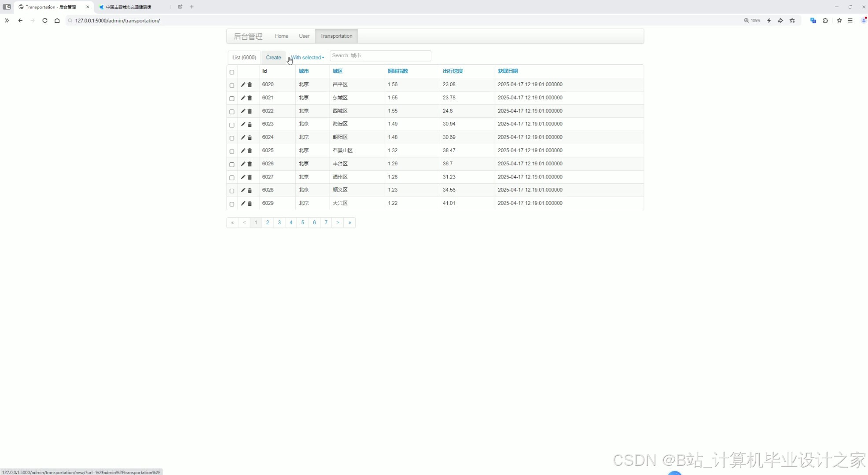Edit record 6024 with the pencil icon

pyautogui.click(x=243, y=137)
